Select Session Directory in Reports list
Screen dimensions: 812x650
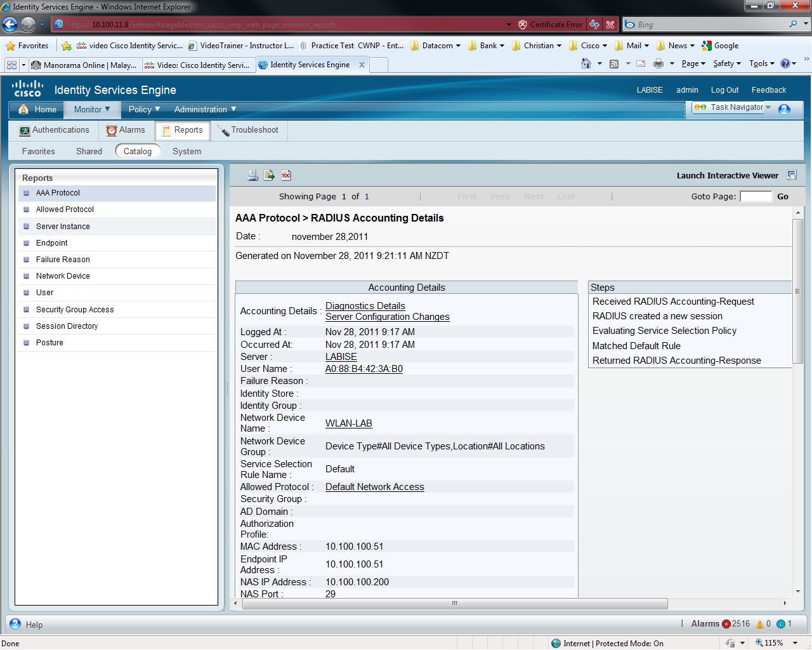pyautogui.click(x=117, y=326)
